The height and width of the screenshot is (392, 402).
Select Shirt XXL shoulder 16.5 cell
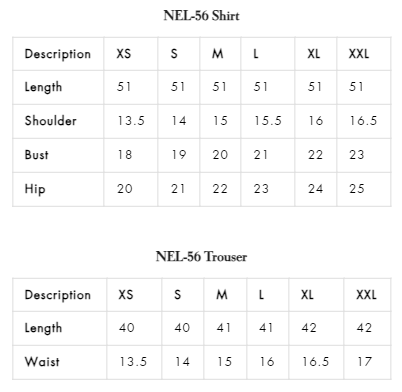tap(363, 121)
